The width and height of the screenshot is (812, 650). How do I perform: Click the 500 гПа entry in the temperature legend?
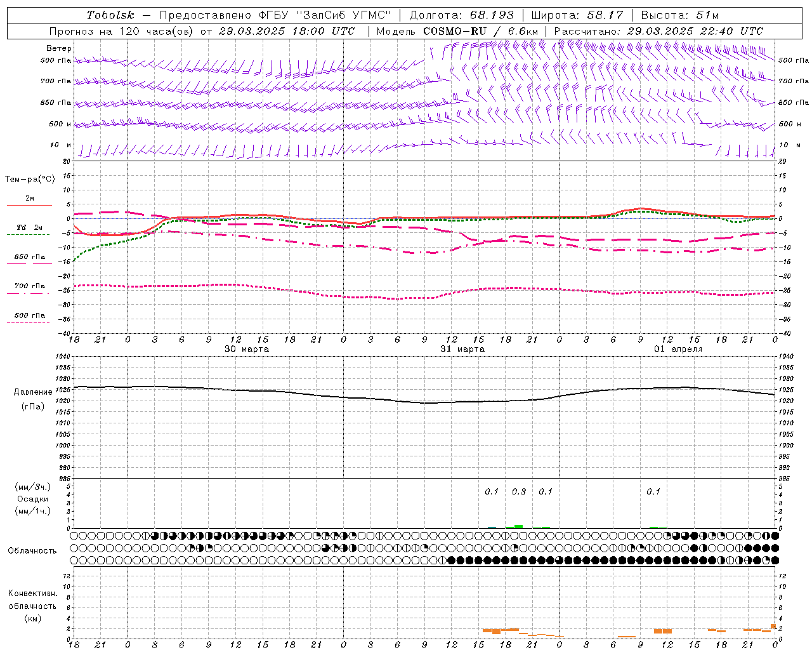30,315
